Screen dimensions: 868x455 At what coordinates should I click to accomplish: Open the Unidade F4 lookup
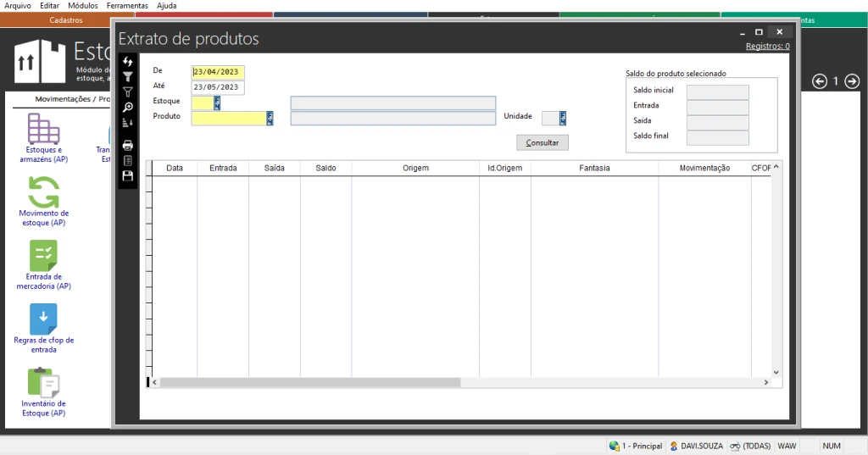coord(563,119)
